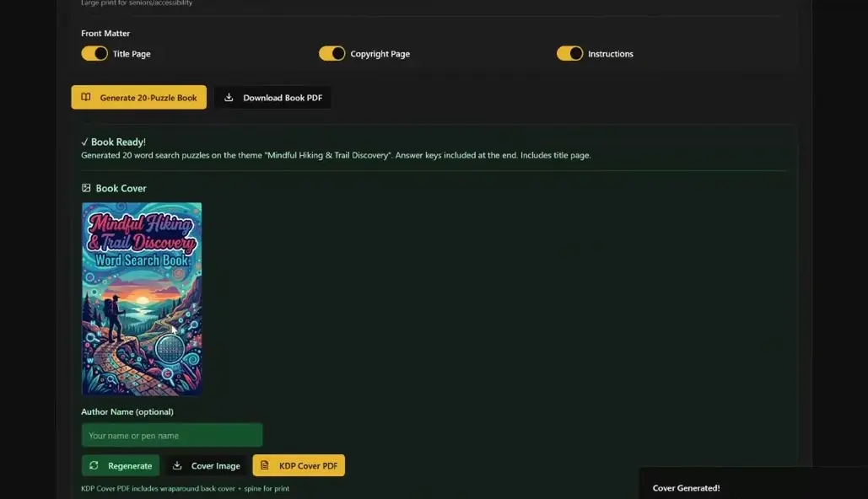The image size is (868, 499).
Task: Open the Mindful Hiking cover thumbnail
Action: (x=142, y=298)
